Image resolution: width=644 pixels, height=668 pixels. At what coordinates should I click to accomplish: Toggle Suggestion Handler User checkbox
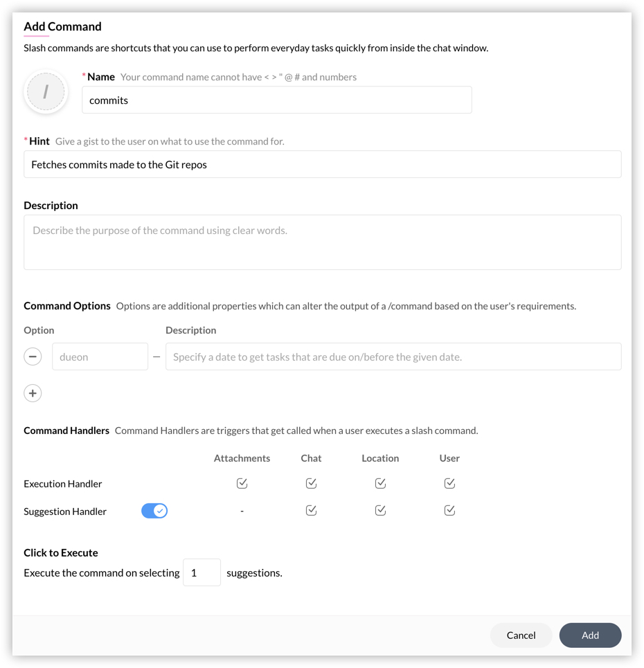[449, 510]
